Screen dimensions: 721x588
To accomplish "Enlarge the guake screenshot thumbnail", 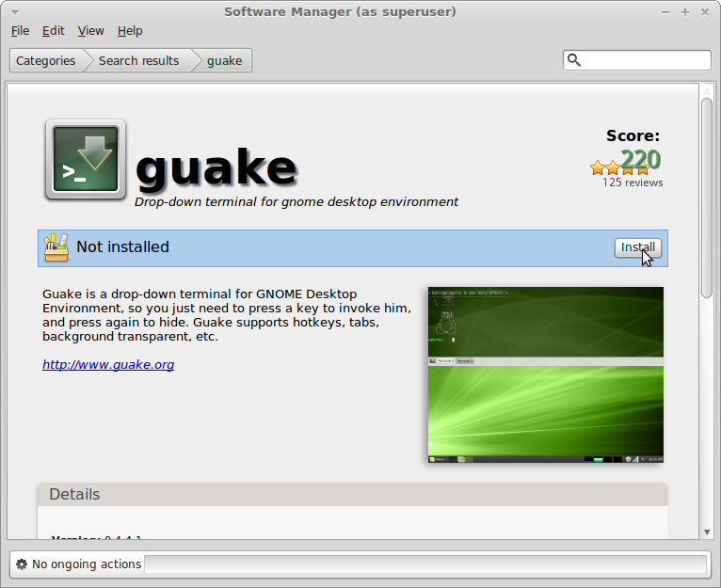I will coord(546,374).
